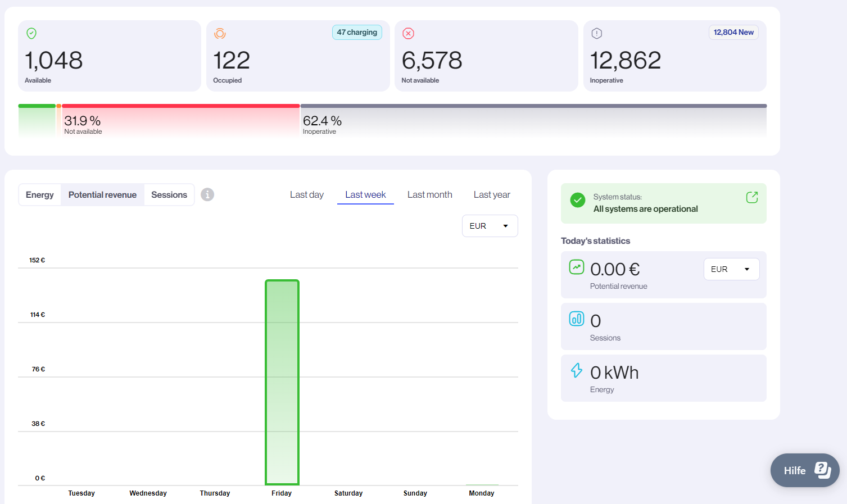Click the green system status checkmark

[x=578, y=200]
